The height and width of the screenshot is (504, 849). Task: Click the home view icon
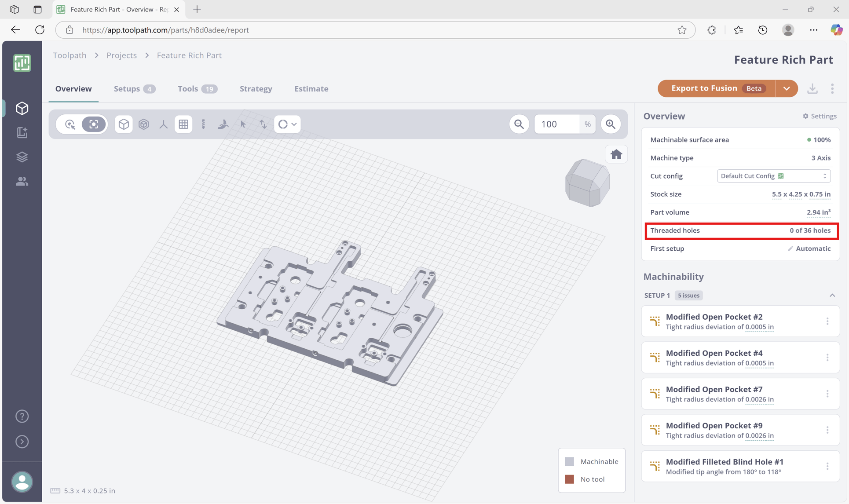(x=616, y=154)
